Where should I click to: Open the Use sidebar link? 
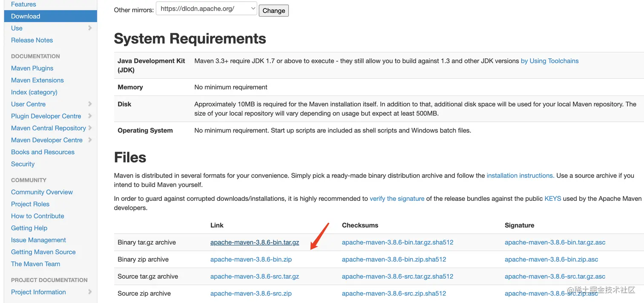(17, 28)
